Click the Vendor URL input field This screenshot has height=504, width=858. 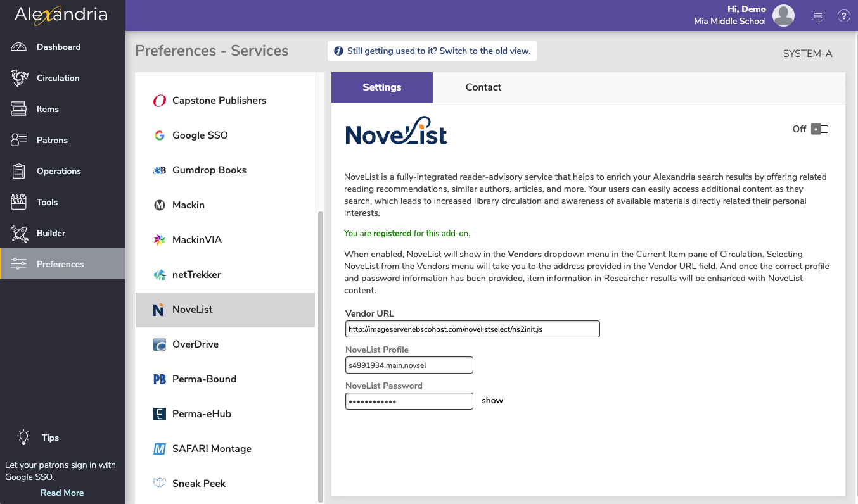point(473,329)
